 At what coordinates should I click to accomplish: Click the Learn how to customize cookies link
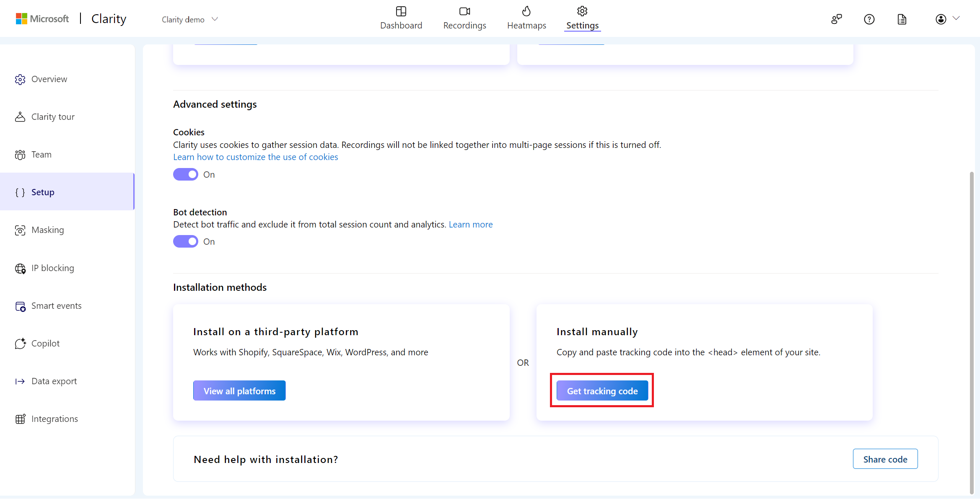tap(255, 156)
